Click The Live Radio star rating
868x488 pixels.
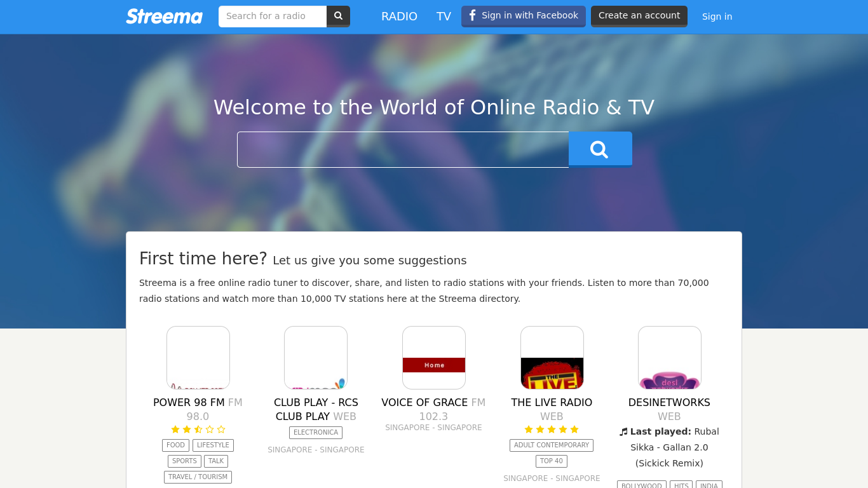[x=552, y=430]
